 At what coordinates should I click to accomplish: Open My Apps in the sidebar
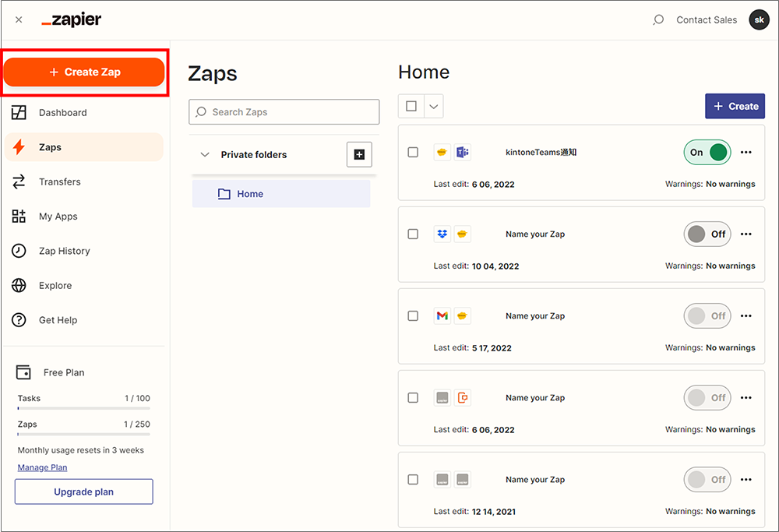pos(84,216)
